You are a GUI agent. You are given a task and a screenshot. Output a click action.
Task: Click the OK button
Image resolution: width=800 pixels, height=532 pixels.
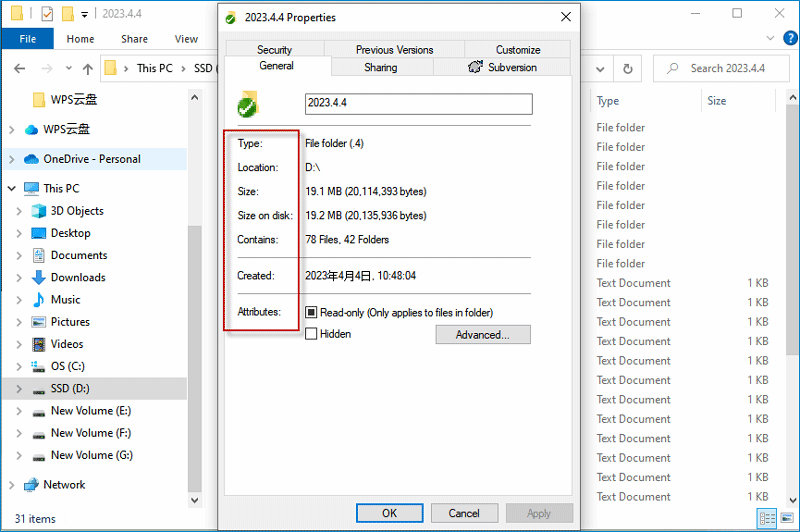[x=389, y=513]
